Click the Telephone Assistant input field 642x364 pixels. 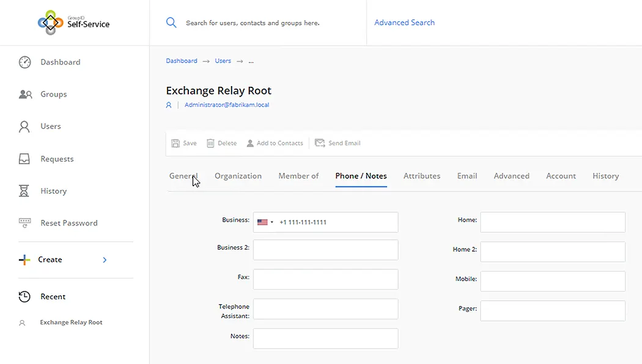pyautogui.click(x=325, y=309)
